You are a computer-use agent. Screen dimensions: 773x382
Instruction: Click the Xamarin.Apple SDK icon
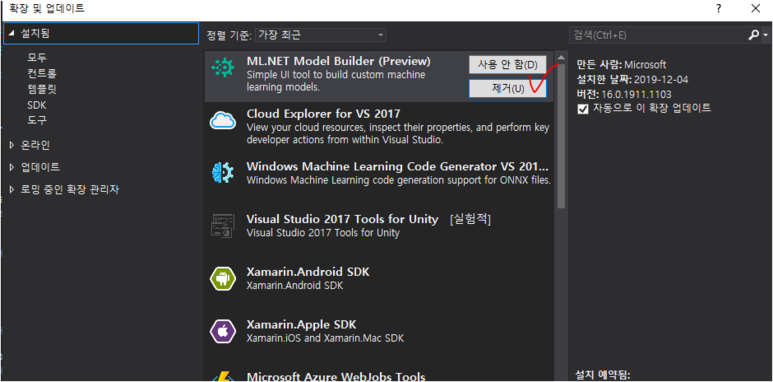pyautogui.click(x=223, y=331)
